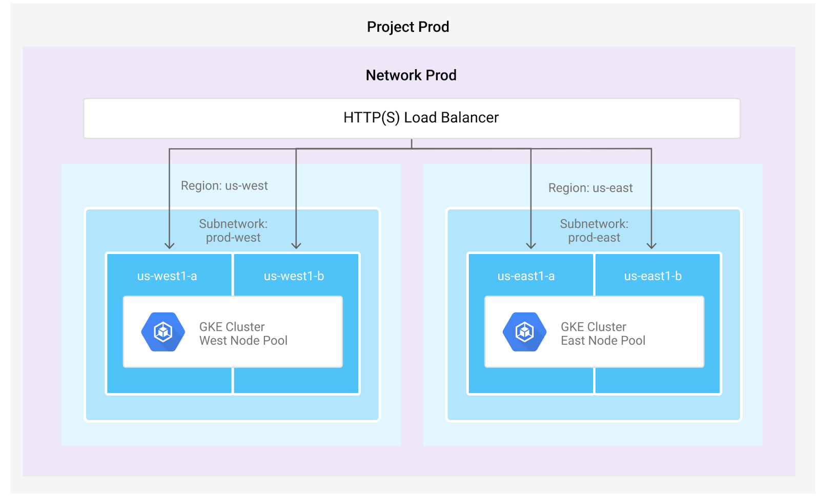Screen dimensions: 820x504
Task: Click the East Node Pool GKE hexagon icon
Action: [x=524, y=332]
